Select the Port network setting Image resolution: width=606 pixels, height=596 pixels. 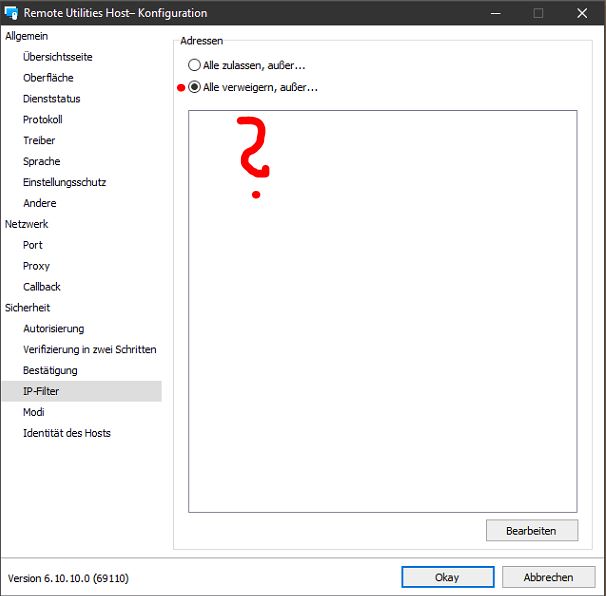[33, 245]
